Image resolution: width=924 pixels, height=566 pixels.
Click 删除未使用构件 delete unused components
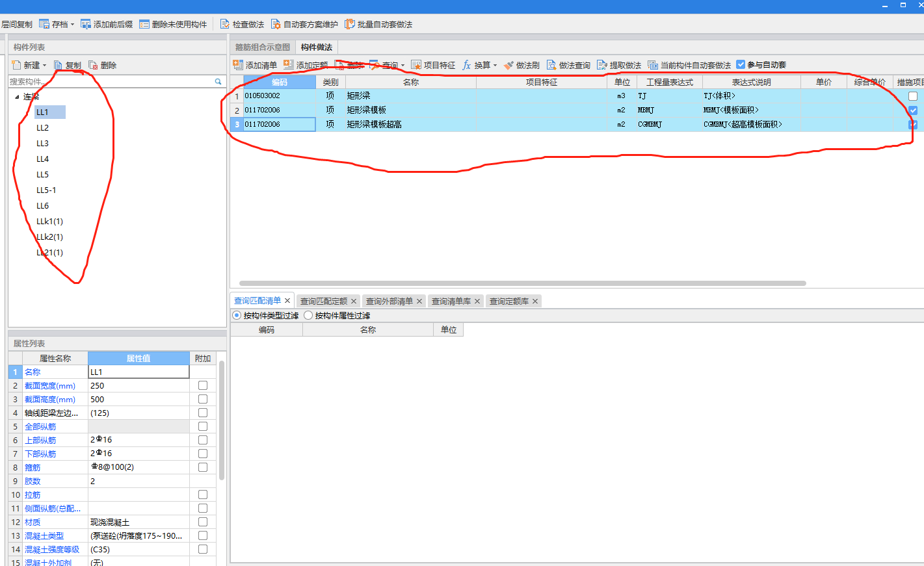tap(173, 24)
